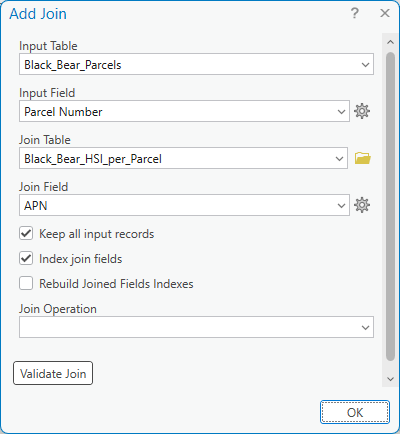Open the Join Operation dropdown
The image size is (400, 434).
pyautogui.click(x=196, y=327)
